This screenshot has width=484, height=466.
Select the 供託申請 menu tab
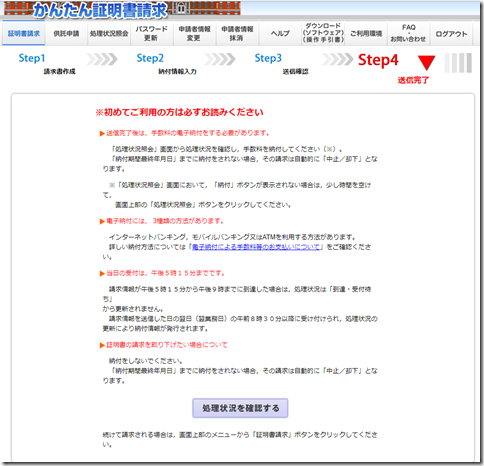(x=66, y=33)
